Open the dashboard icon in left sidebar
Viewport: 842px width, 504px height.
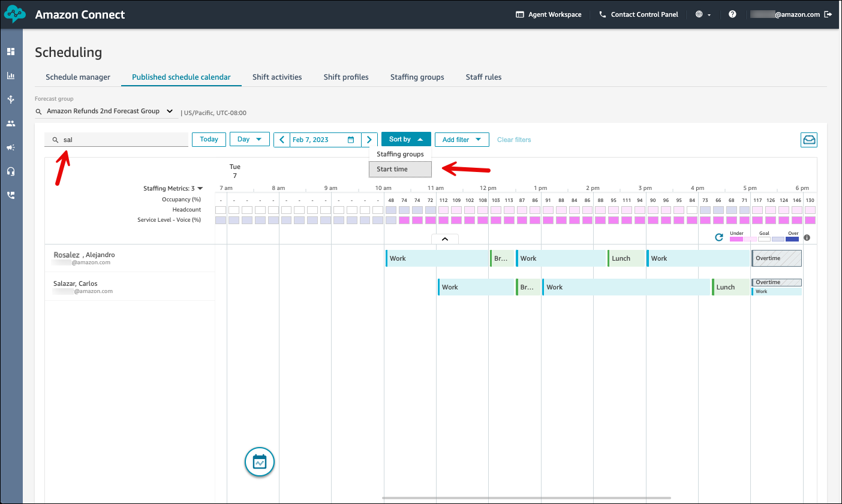click(11, 52)
